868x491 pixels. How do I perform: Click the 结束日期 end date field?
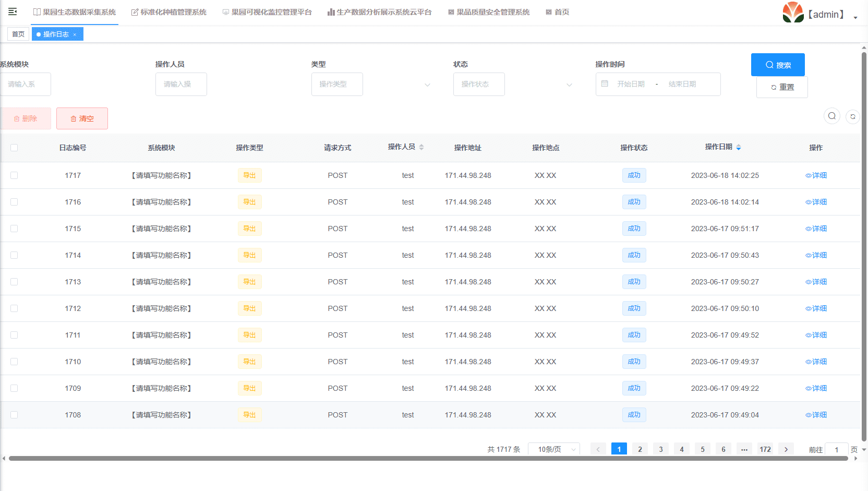[682, 84]
